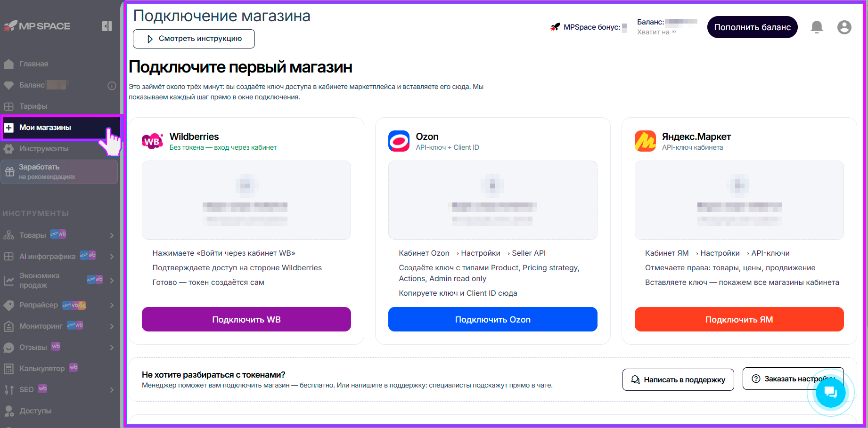Open notifications bell icon

pos(817,27)
